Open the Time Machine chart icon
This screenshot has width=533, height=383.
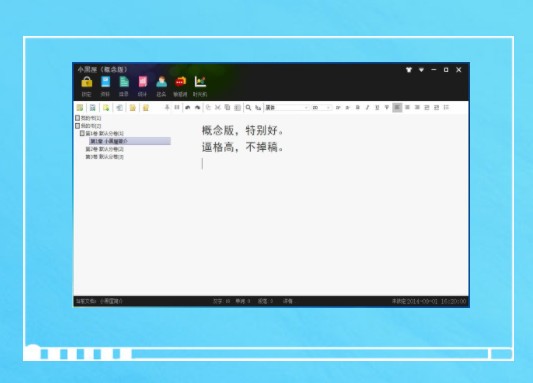(x=200, y=82)
